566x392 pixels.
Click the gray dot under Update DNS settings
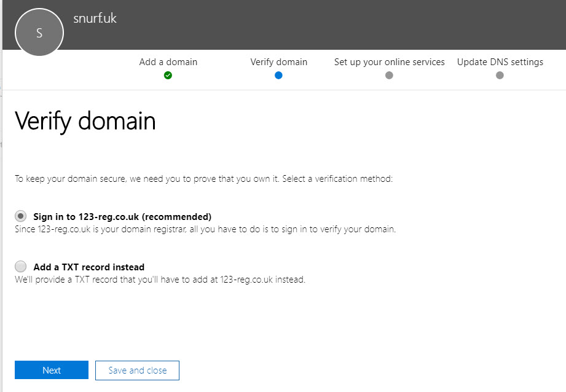click(500, 75)
